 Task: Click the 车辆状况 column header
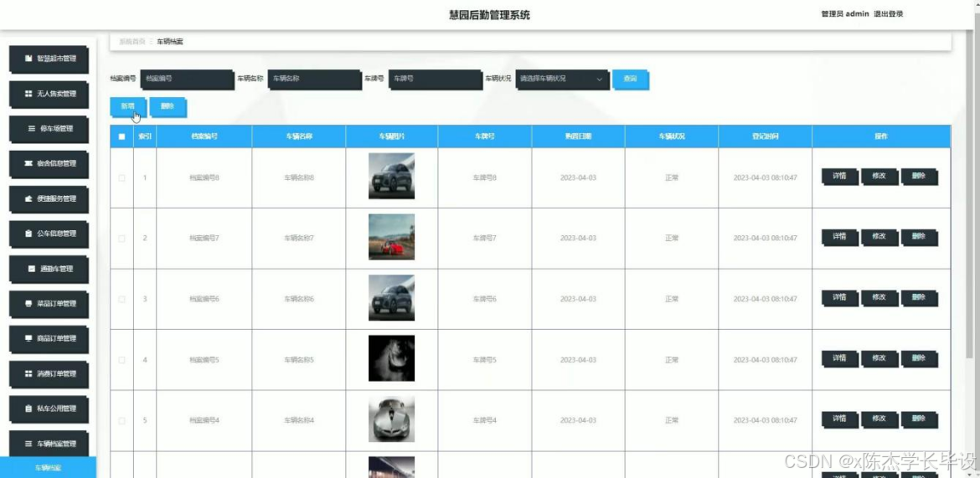(x=672, y=136)
